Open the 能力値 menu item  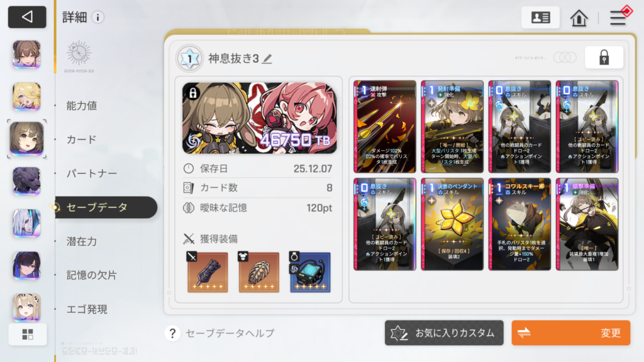tap(82, 106)
